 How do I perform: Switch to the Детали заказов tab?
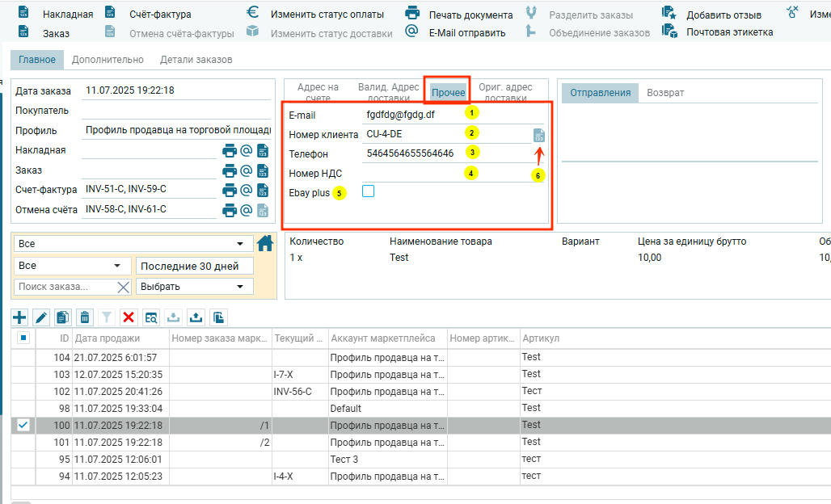tap(196, 60)
